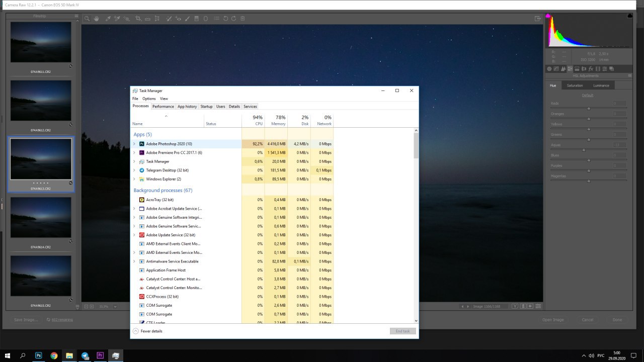644x362 pixels.
Task: Open Camera Raw preferences list icon
Action: coord(216,19)
